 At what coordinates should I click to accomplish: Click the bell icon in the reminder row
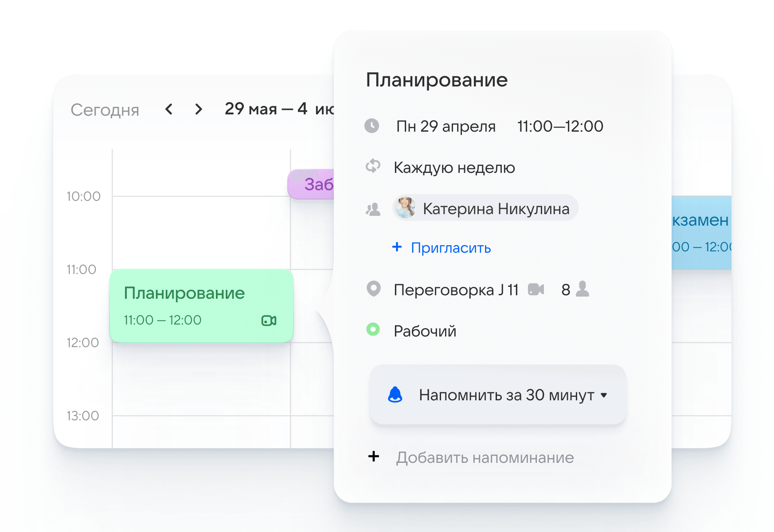pyautogui.click(x=396, y=395)
